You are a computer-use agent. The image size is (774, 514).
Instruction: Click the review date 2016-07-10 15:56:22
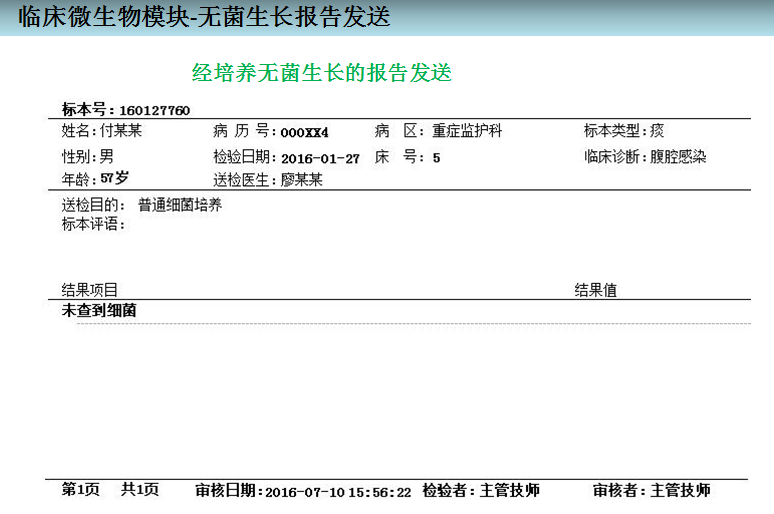[337, 492]
